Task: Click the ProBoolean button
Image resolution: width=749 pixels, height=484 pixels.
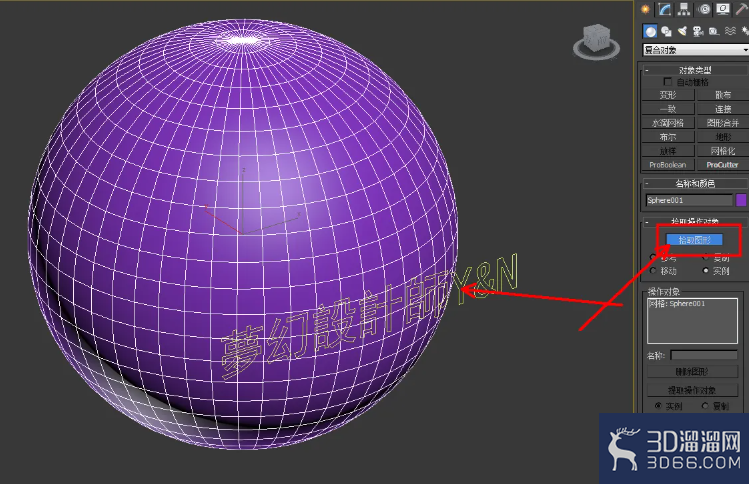Action: point(668,164)
